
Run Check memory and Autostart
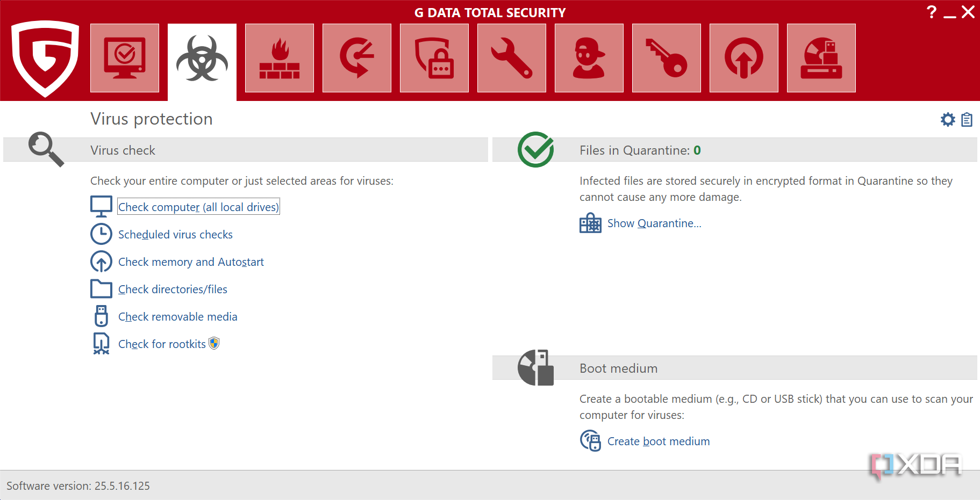[191, 262]
